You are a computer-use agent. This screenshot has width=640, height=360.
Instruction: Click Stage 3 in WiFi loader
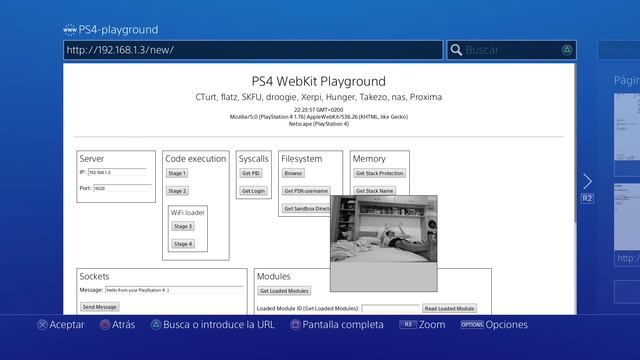(x=182, y=226)
